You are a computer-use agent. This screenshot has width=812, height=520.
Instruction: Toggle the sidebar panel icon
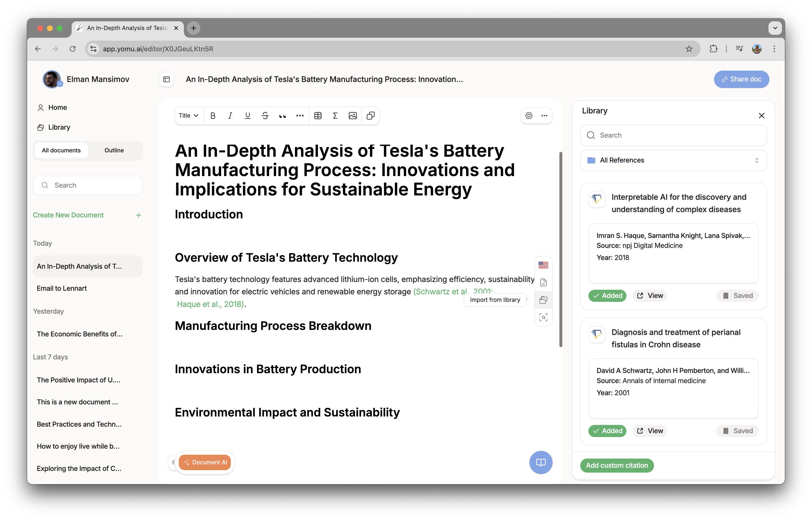(166, 79)
